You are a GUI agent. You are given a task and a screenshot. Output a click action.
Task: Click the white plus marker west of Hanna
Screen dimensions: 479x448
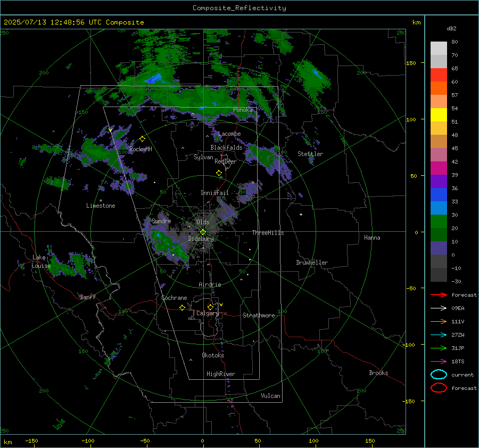301,214
